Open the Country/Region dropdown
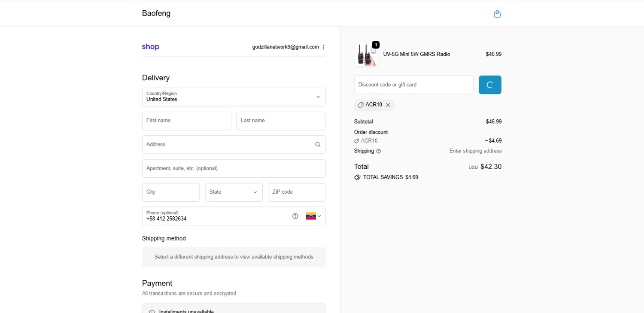 (234, 97)
